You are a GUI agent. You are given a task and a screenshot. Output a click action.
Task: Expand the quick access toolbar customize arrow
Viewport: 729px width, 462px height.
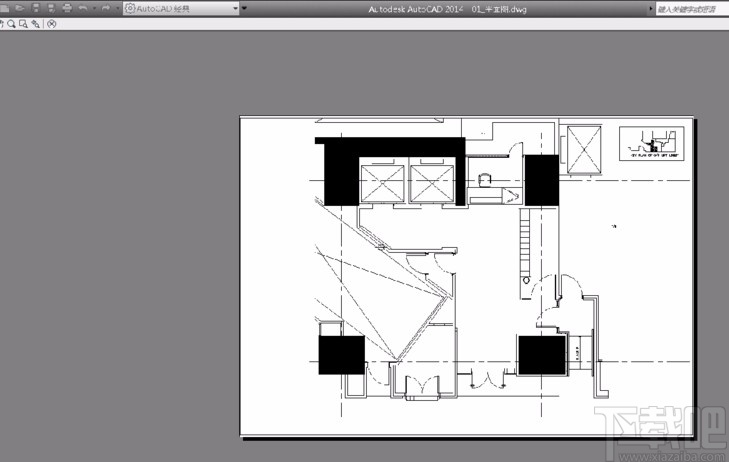[245, 8]
